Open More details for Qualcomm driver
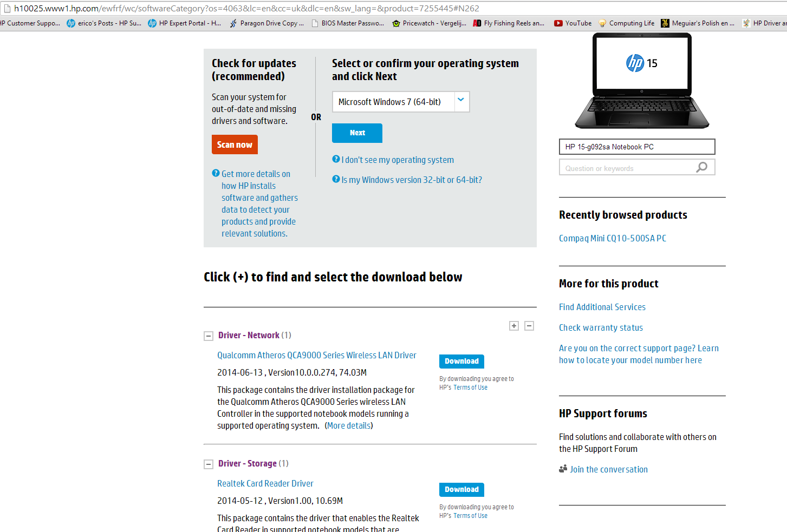Viewport: 787px width, 532px height. tap(349, 425)
